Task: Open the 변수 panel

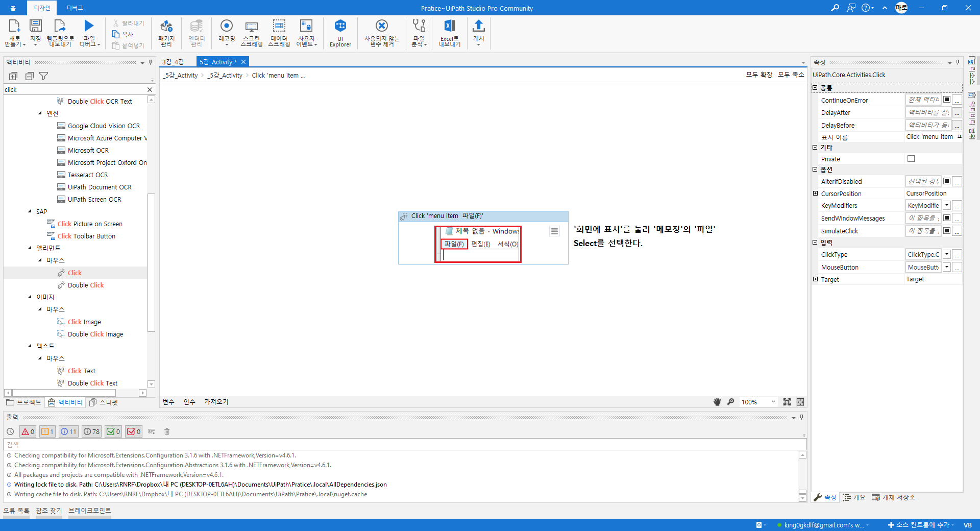Action: pyautogui.click(x=168, y=402)
